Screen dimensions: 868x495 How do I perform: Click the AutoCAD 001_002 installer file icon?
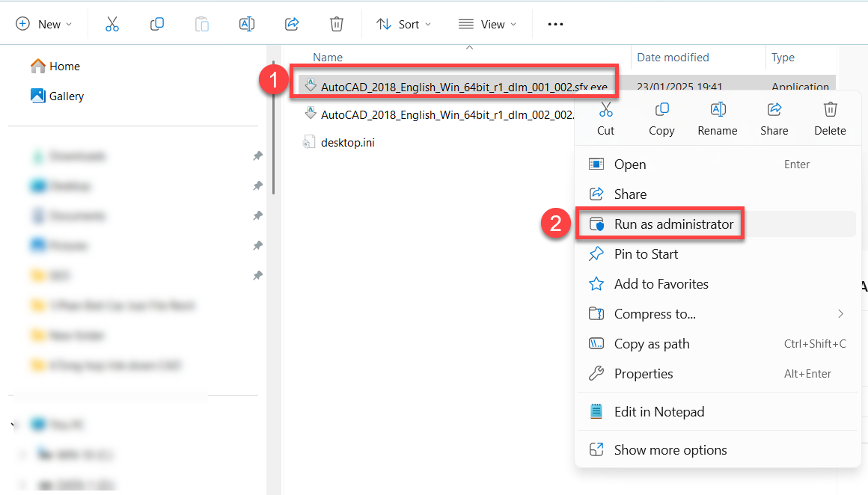[311, 85]
